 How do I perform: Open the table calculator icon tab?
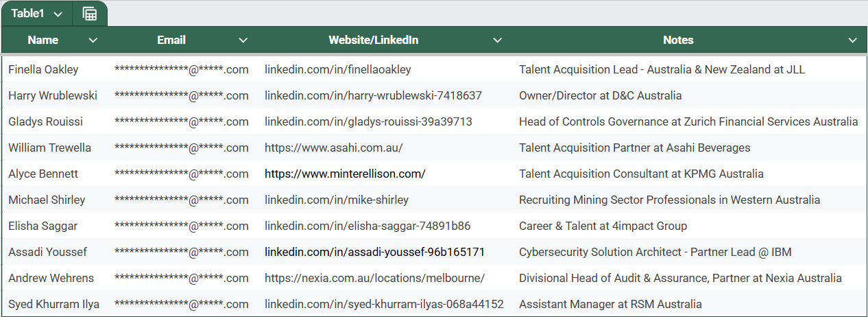89,14
